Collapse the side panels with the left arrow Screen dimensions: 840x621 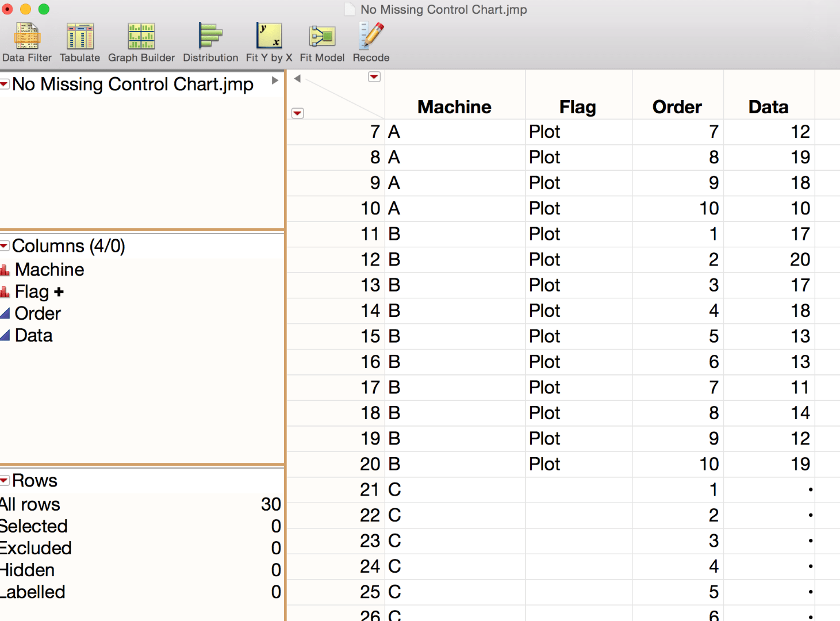297,78
